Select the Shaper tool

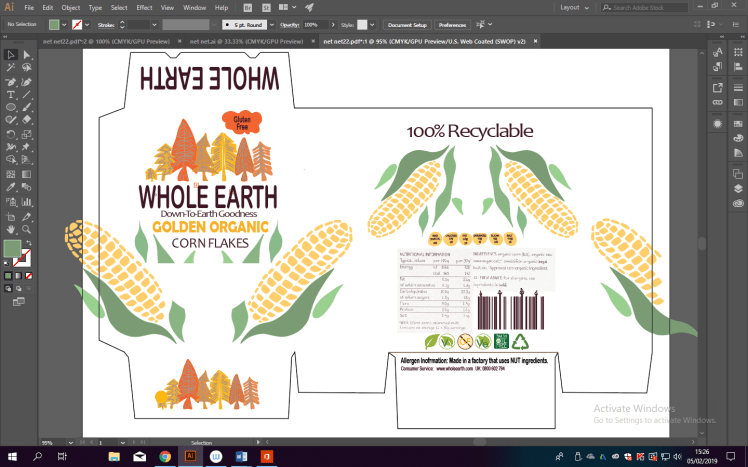pos(10,120)
